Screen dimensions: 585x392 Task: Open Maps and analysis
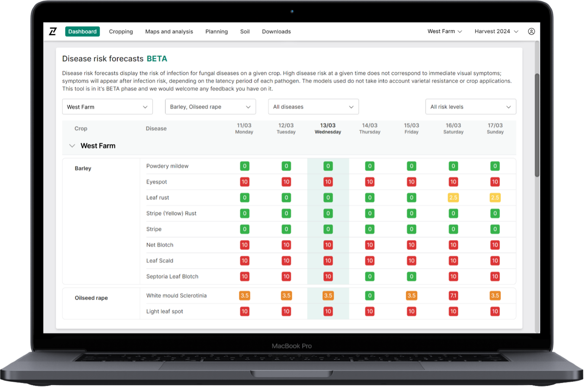click(x=169, y=31)
